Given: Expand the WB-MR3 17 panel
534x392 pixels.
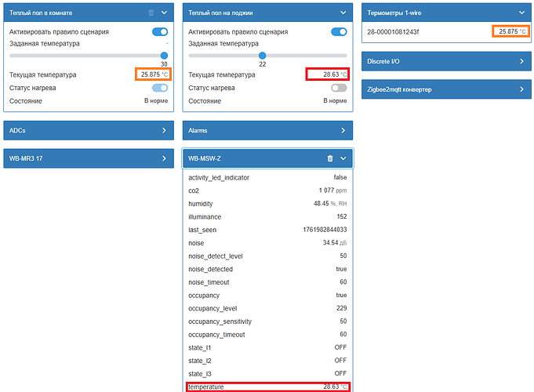Looking at the screenshot, I should coord(164,158).
